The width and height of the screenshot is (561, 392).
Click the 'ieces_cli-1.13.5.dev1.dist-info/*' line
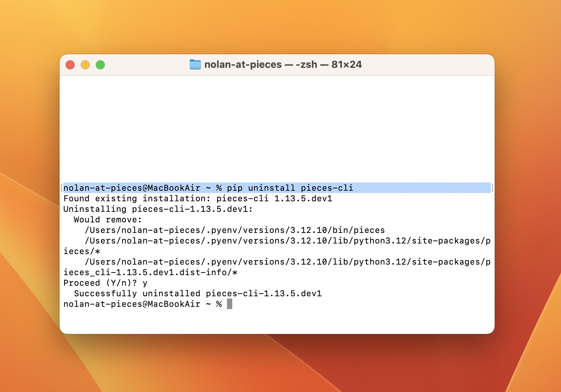click(x=150, y=272)
